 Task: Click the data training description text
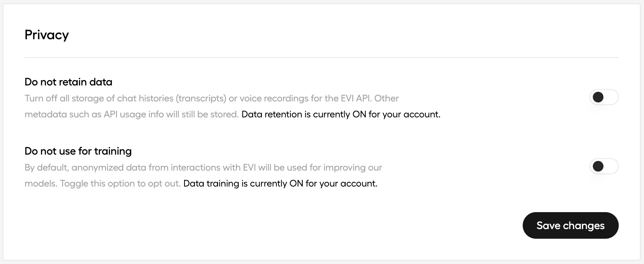coord(203,167)
